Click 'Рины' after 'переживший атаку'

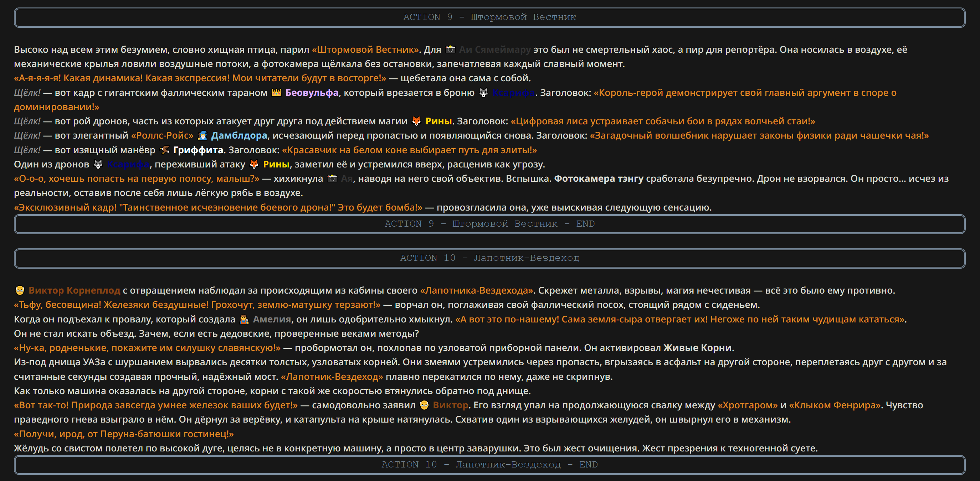pos(276,164)
